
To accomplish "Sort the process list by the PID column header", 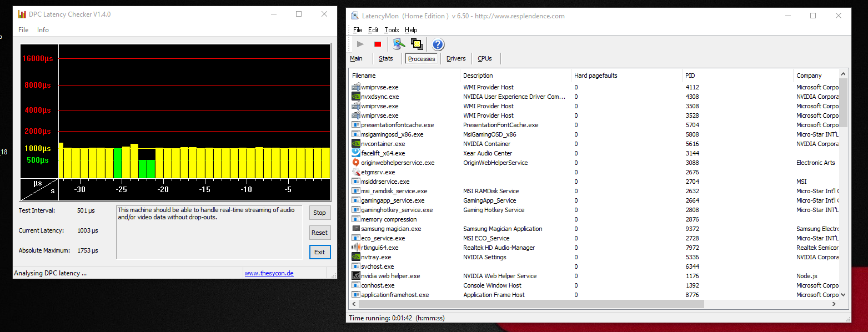I will coord(737,76).
